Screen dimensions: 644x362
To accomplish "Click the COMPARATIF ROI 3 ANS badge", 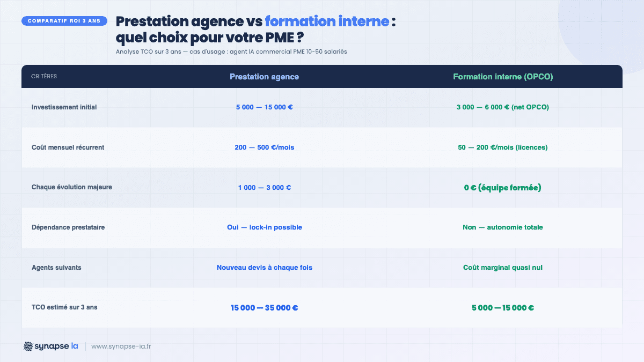I will coord(64,21).
